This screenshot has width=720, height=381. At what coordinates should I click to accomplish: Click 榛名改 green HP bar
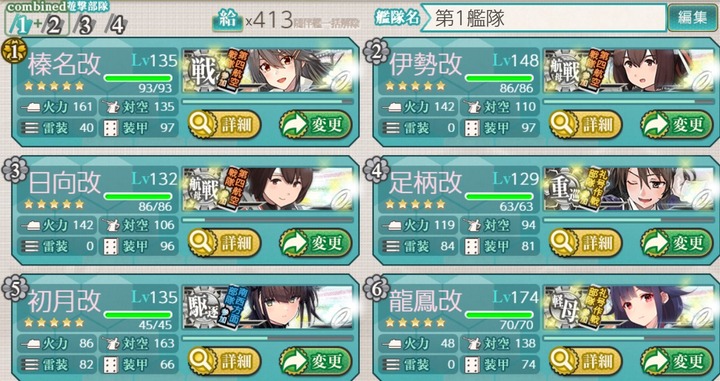[x=138, y=78]
